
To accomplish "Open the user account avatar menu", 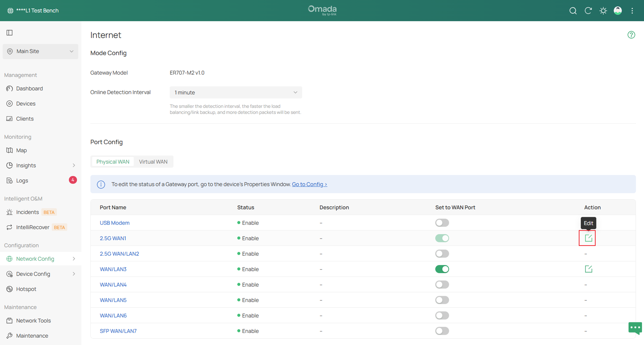I will [618, 11].
